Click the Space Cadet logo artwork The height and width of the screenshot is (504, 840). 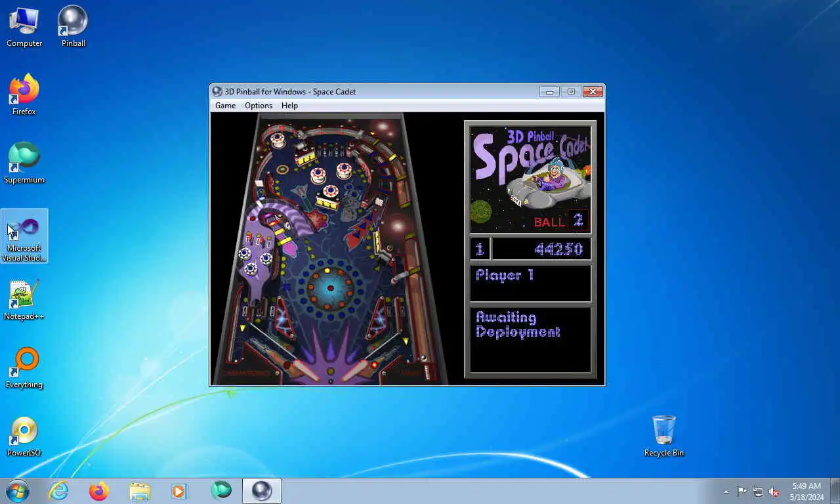point(530,179)
